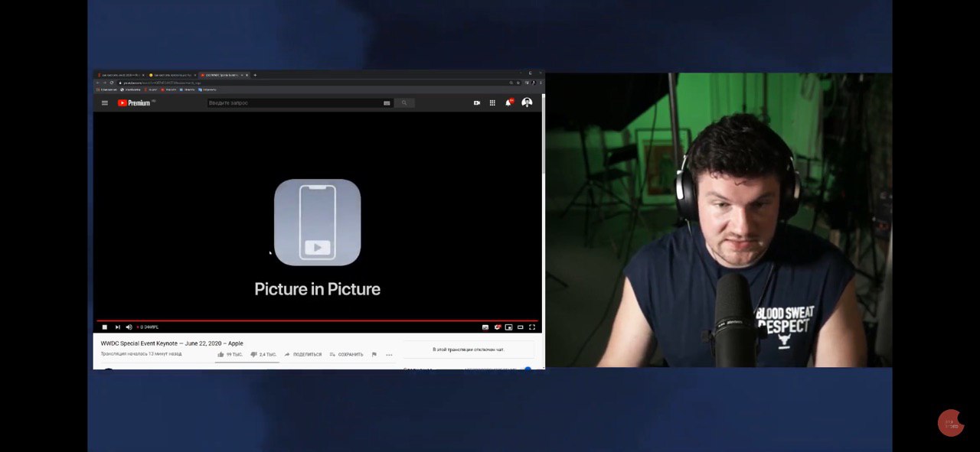Switch to miniplayer mode
Viewport: 980px width, 452px height.
click(x=508, y=327)
